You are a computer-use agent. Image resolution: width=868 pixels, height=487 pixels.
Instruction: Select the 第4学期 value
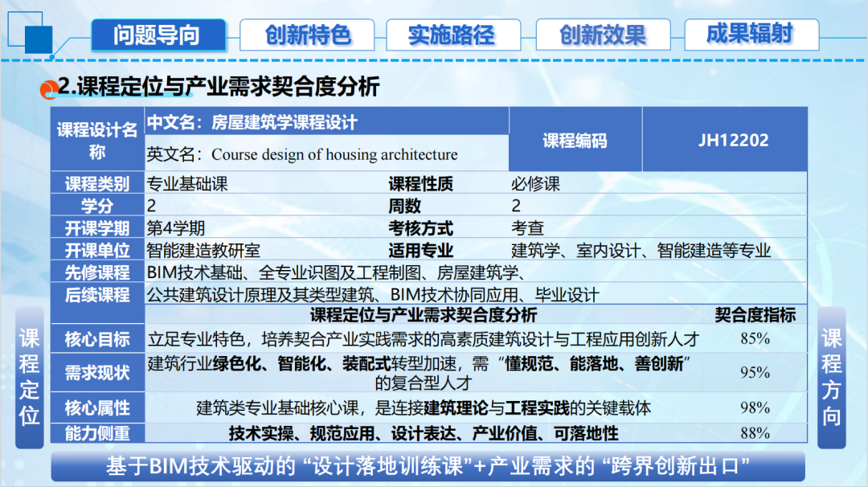coord(175,228)
